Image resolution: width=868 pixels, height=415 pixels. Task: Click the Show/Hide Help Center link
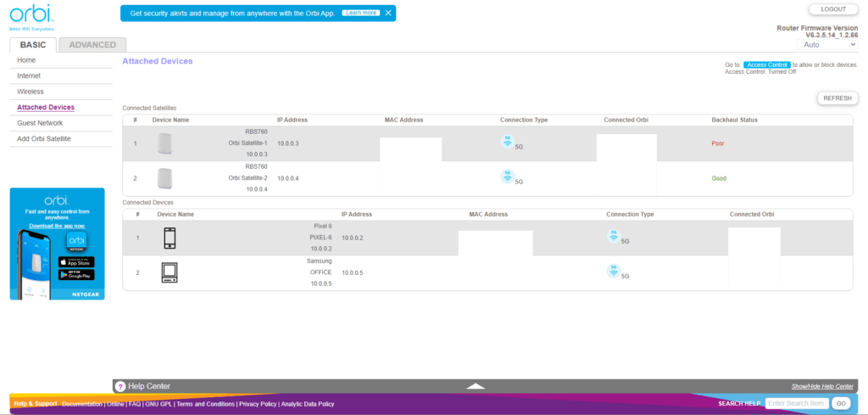(821, 386)
